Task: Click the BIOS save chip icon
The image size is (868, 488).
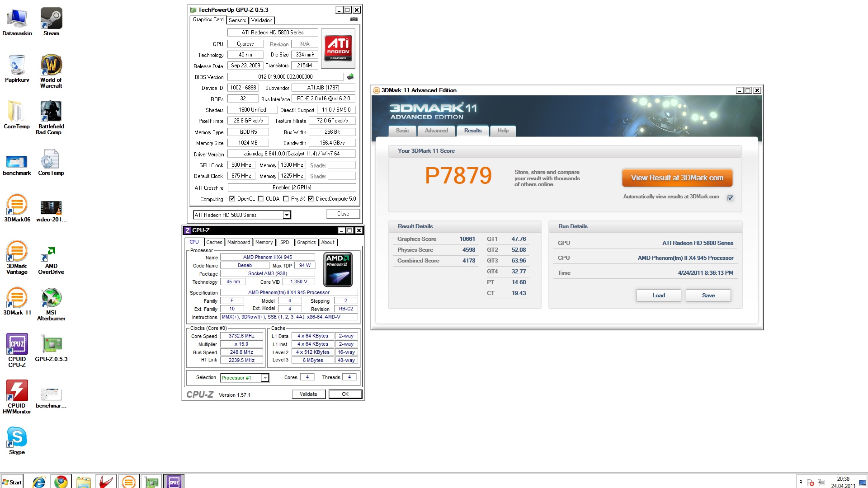Action: coord(350,77)
